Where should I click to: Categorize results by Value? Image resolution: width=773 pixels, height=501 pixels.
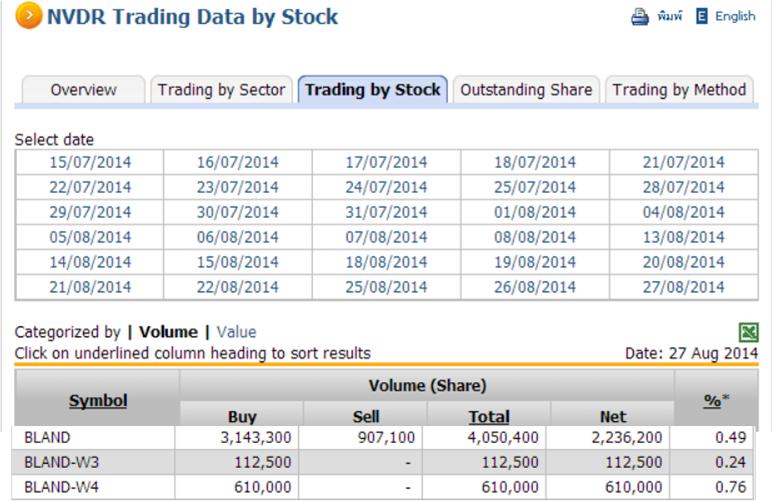coord(236,332)
